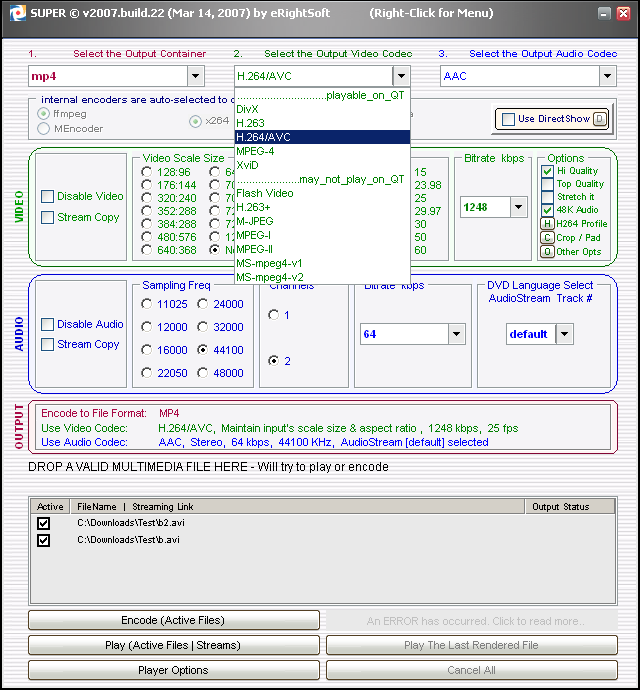Open AudioStream track default dropdown
The image size is (640, 690).
pyautogui.click(x=565, y=334)
